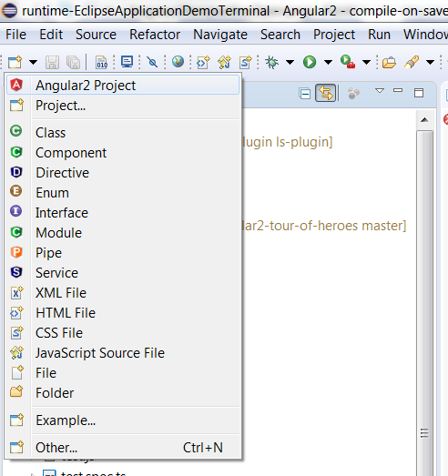Click the New wizard toolbar icon

point(15,62)
